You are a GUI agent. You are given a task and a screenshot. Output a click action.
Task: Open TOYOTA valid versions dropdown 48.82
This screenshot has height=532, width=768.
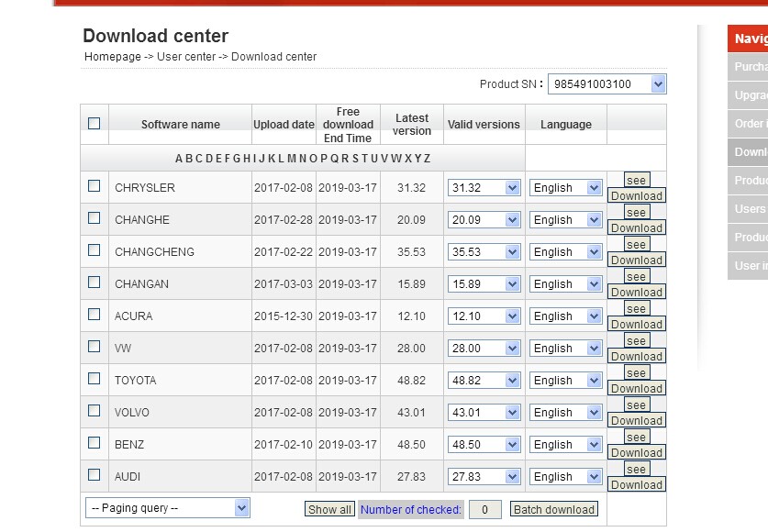[484, 381]
